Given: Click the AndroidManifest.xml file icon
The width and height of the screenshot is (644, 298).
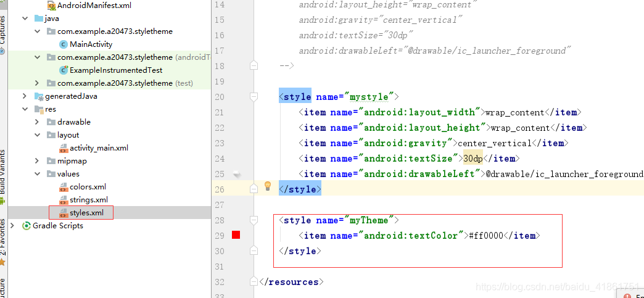Looking at the screenshot, I should point(51,6).
